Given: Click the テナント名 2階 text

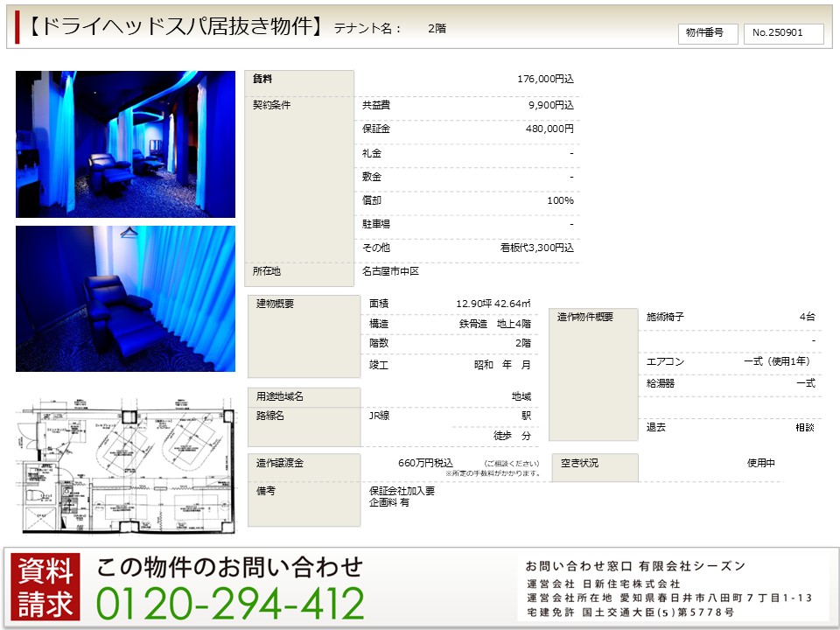Looking at the screenshot, I should 390,28.
